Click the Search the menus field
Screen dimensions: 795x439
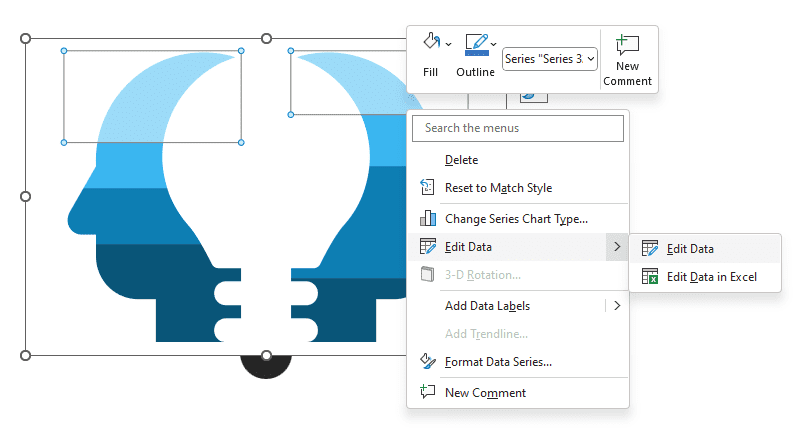pyautogui.click(x=518, y=128)
